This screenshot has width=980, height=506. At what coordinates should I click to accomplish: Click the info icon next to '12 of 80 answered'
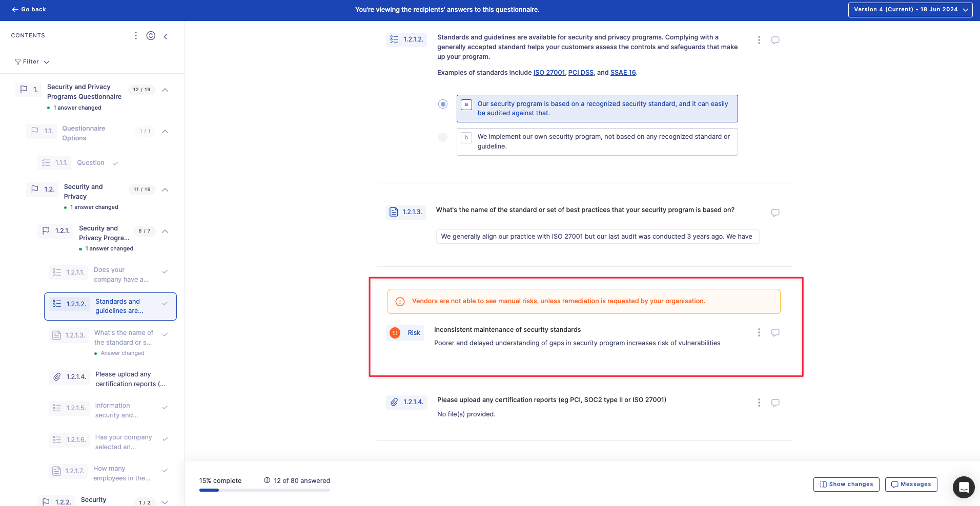pos(267,480)
